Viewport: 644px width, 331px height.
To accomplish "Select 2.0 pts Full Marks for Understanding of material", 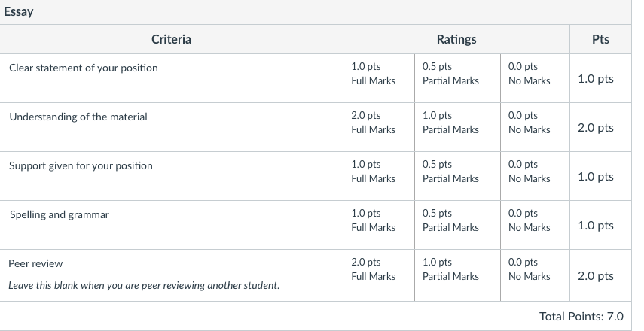I will coord(379,126).
